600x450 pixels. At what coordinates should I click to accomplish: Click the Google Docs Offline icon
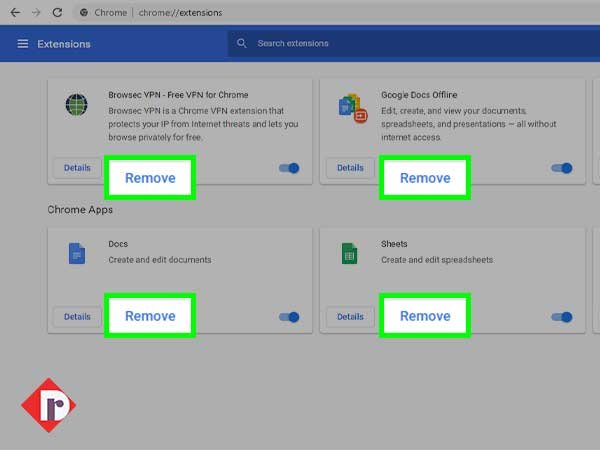pos(352,108)
